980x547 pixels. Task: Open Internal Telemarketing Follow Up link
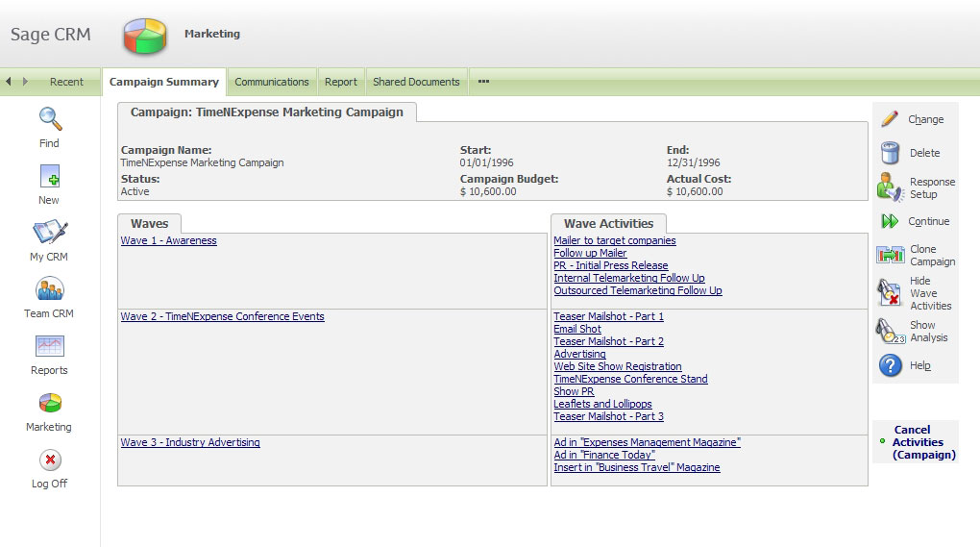[628, 278]
